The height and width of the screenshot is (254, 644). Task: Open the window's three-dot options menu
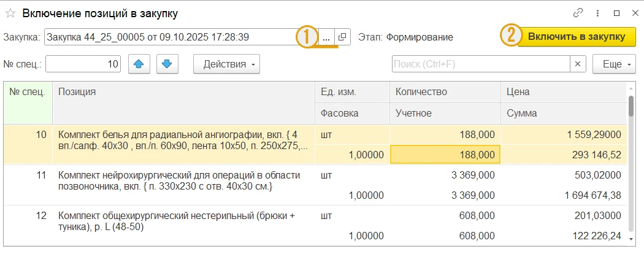pyautogui.click(x=597, y=13)
